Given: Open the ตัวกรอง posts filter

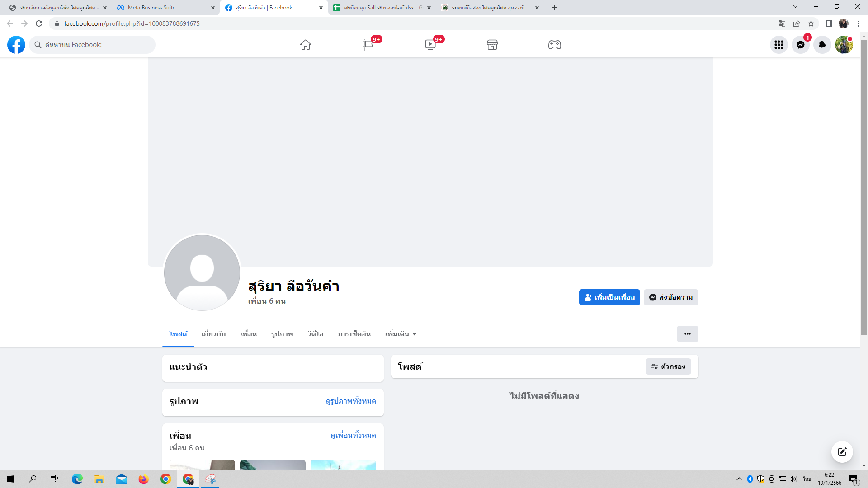Looking at the screenshot, I should point(668,366).
